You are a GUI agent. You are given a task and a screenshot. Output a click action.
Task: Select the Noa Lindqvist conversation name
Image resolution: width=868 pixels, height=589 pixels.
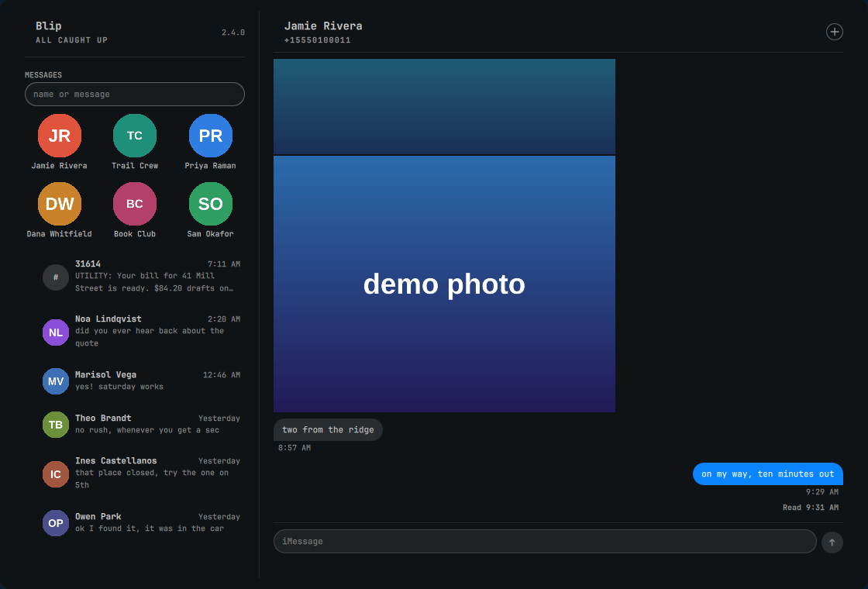coord(108,319)
